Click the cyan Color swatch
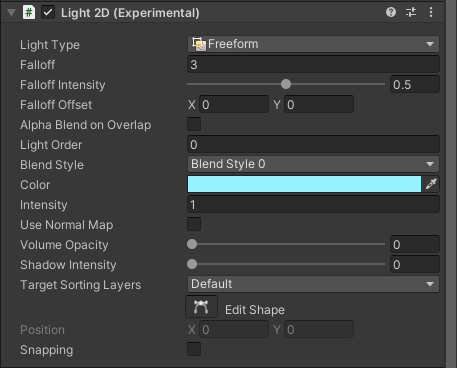457x368 pixels. (304, 184)
